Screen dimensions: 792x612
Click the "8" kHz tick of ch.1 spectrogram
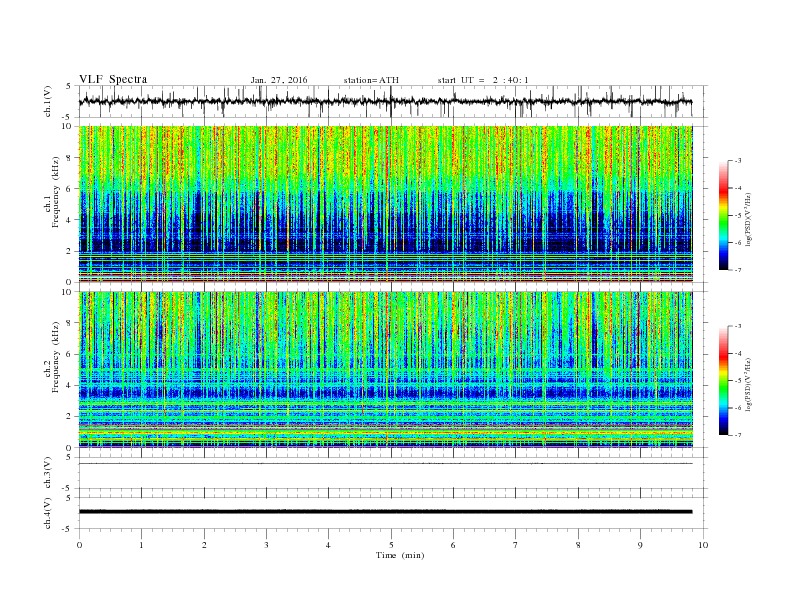pos(69,158)
